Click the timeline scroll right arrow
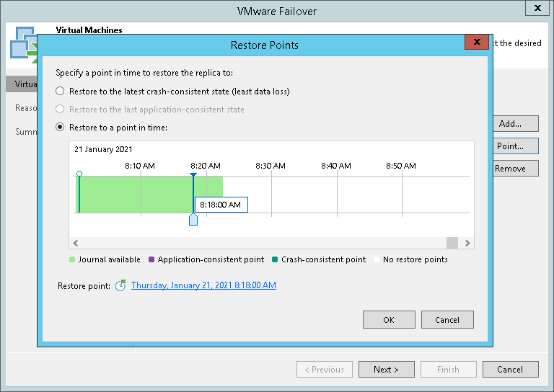Screen dimensions: 554x392 click(467, 243)
